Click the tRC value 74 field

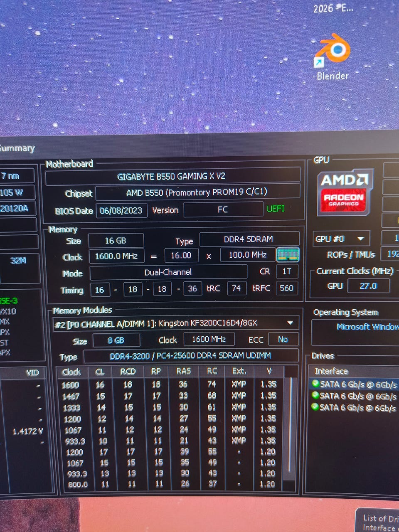[236, 288]
